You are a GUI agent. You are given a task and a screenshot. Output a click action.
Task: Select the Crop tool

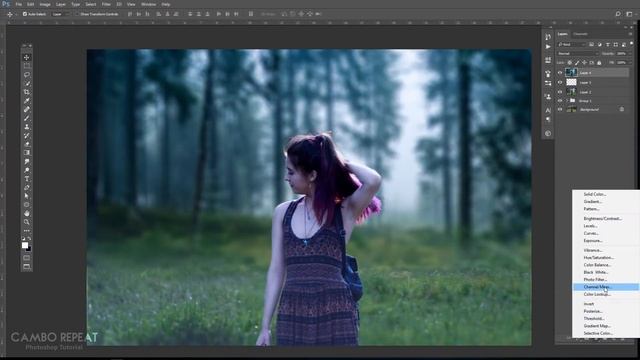point(27,92)
